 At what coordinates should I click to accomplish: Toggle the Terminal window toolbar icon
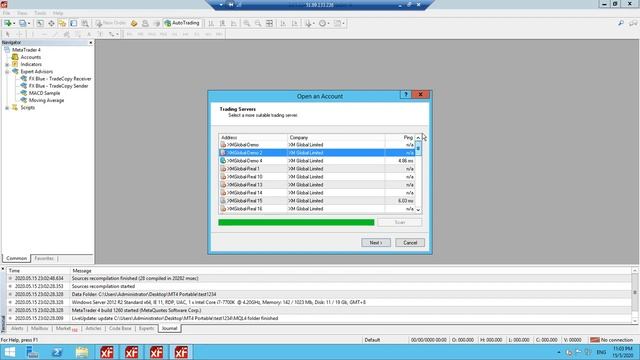tap(73, 23)
